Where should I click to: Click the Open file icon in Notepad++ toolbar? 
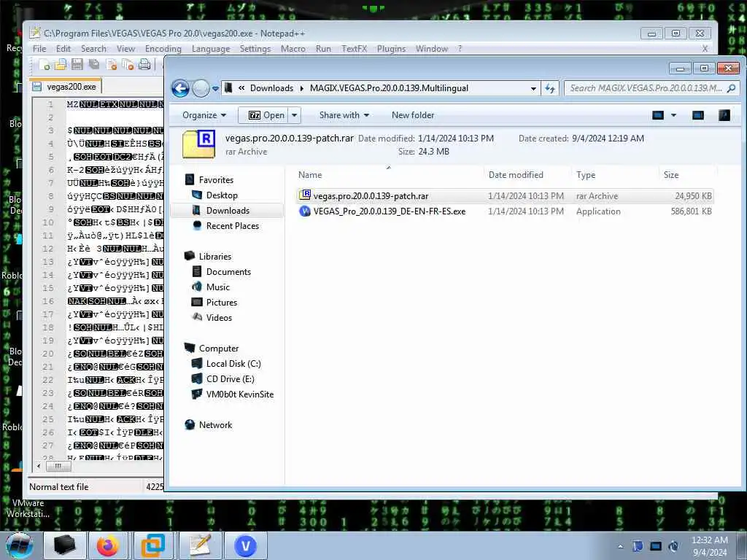(61, 64)
